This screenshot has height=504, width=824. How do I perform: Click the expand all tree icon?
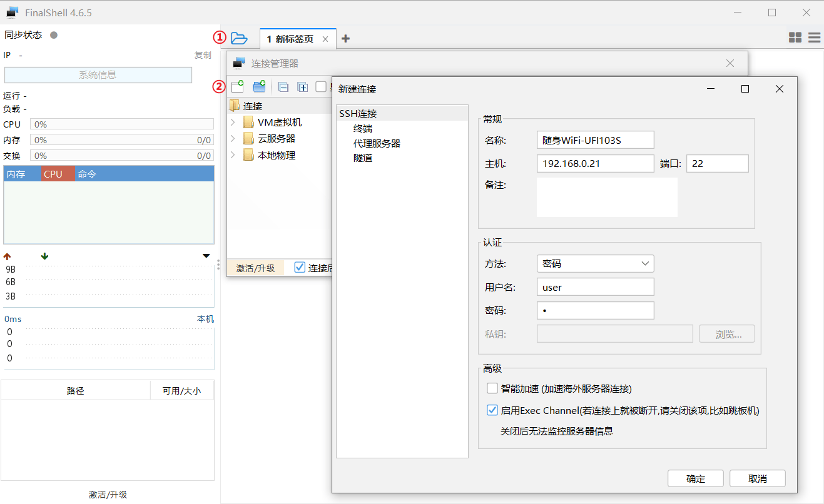(x=303, y=87)
